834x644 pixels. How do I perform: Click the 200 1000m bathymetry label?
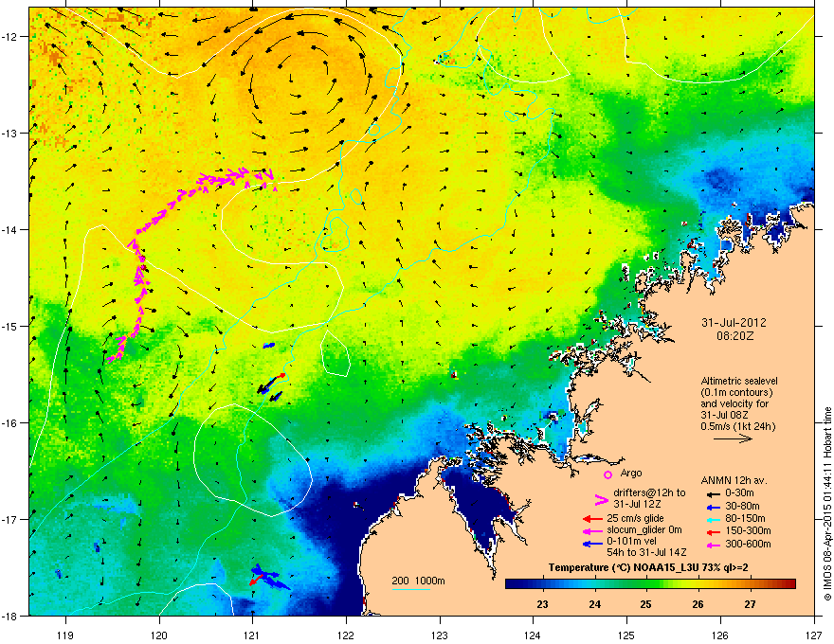click(418, 581)
